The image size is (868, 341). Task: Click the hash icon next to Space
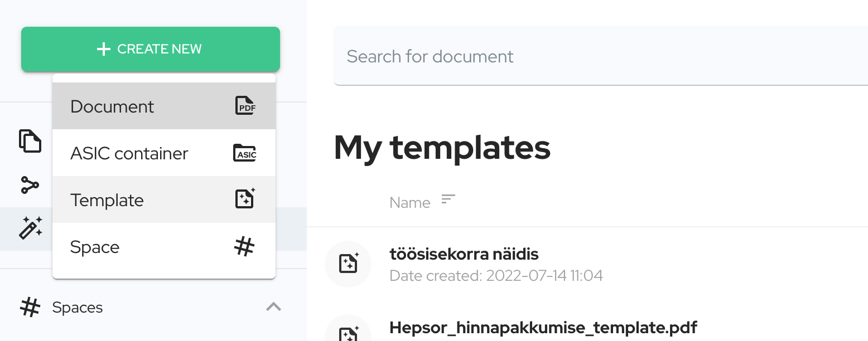244,246
